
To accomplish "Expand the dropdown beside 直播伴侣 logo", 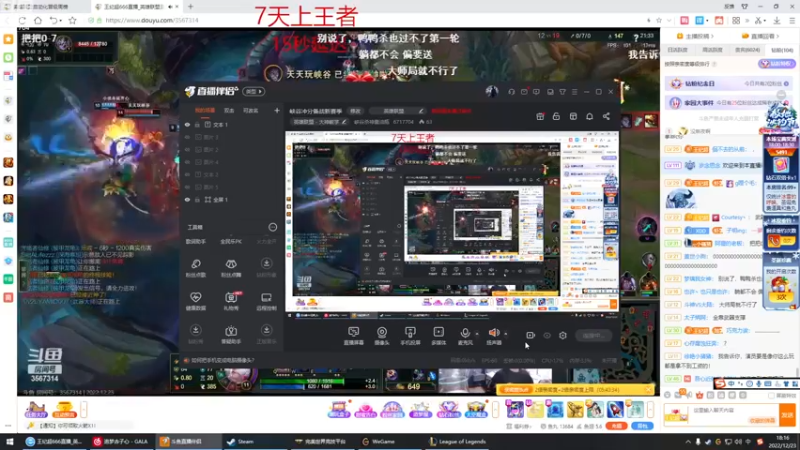I will (x=254, y=91).
